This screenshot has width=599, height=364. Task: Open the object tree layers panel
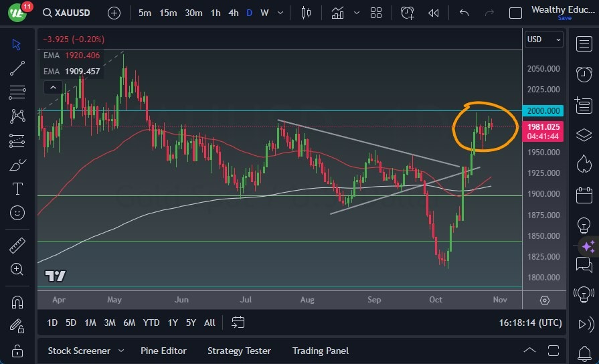[x=584, y=135]
